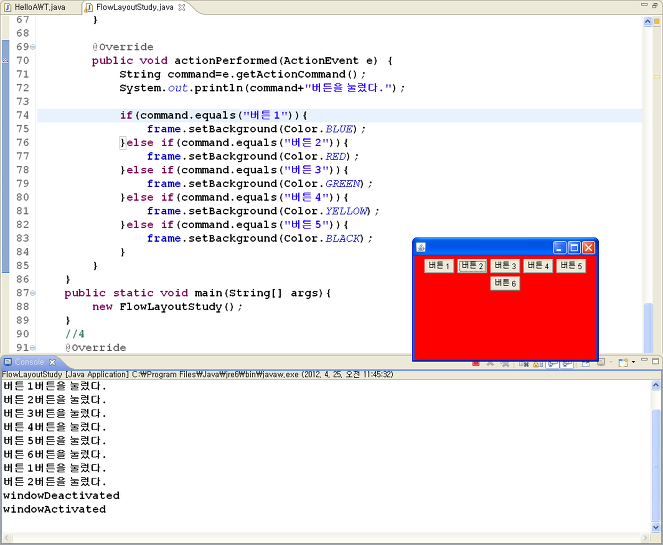663x545 pixels.
Task: Click 'new FlowLayoutStudy();' on line 88
Action: (x=167, y=307)
